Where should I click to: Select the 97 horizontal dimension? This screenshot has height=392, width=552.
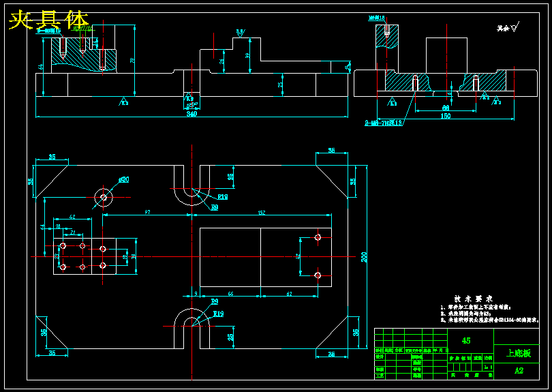point(147,212)
